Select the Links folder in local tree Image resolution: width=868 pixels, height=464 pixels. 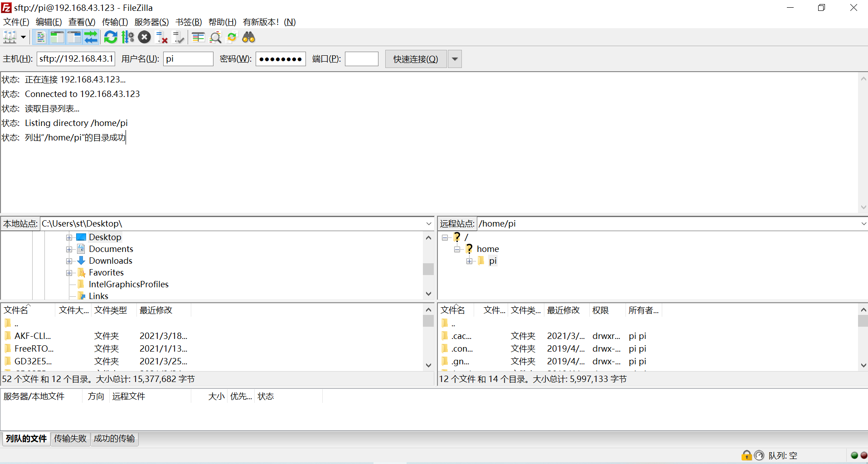(x=98, y=296)
